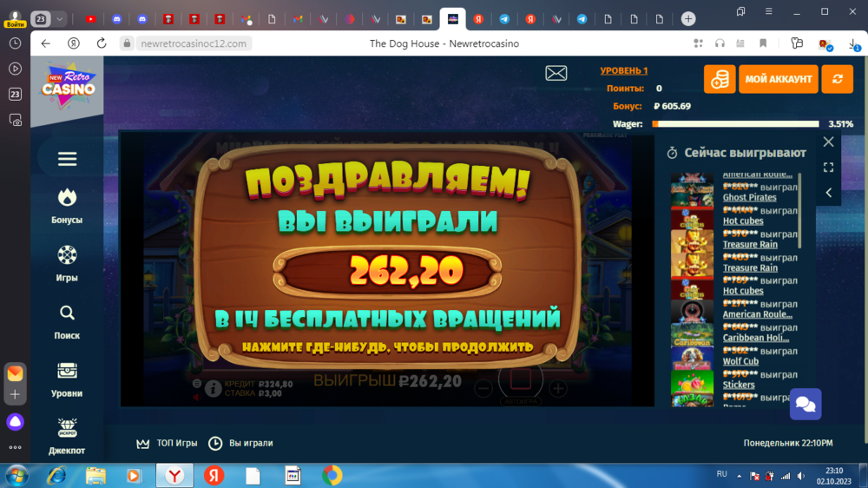Screen dimensions: 868x488
Task: Click Войти sign-in profile icon
Action: 15,19
